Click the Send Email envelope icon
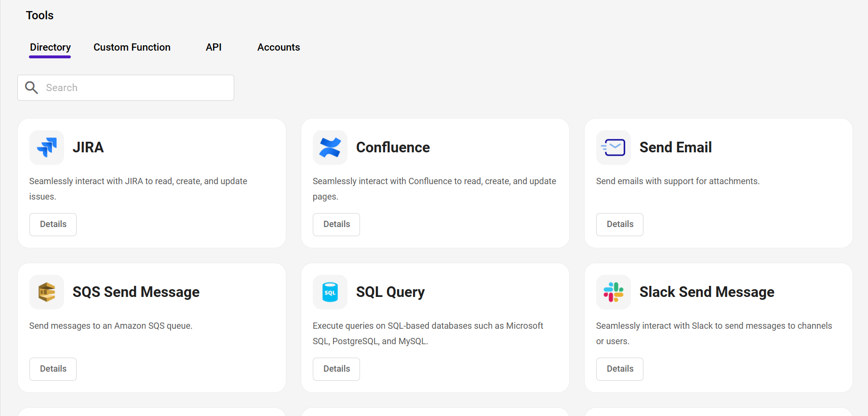 coord(614,148)
